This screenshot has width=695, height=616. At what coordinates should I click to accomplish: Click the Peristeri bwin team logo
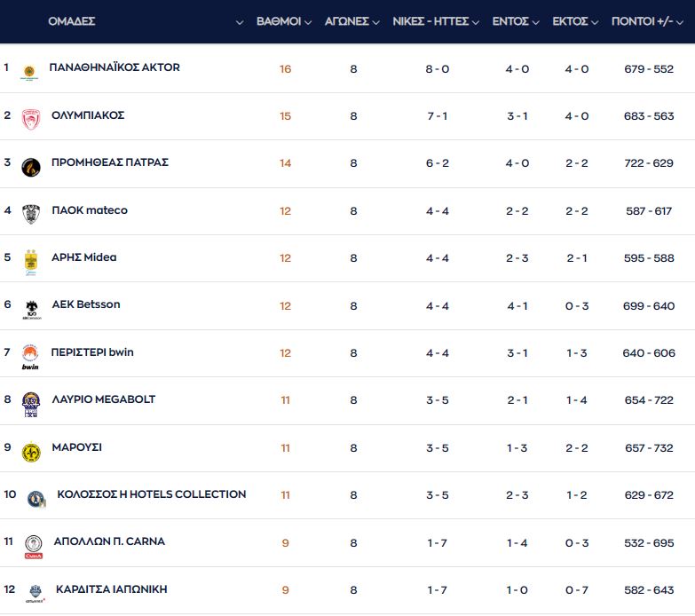pyautogui.click(x=31, y=356)
